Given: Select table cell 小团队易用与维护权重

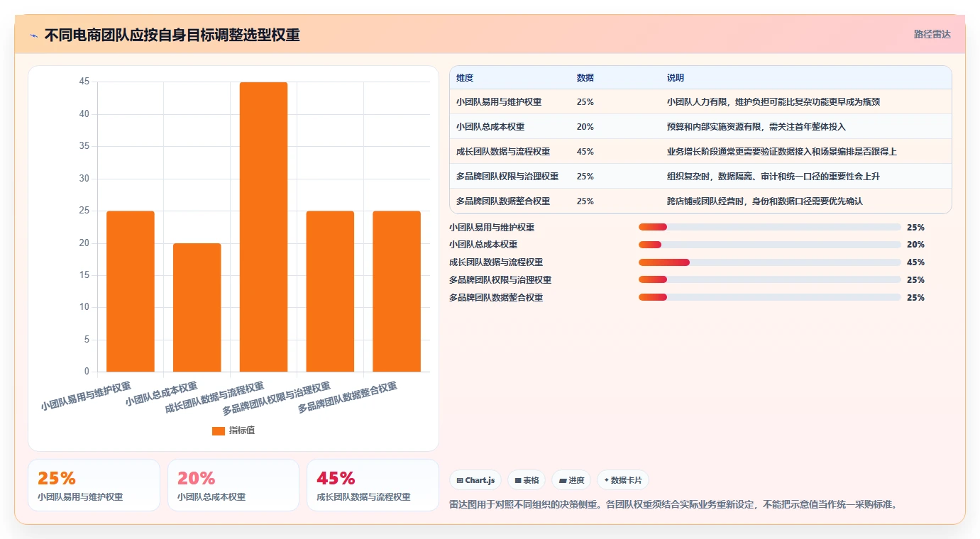Looking at the screenshot, I should point(499,102).
